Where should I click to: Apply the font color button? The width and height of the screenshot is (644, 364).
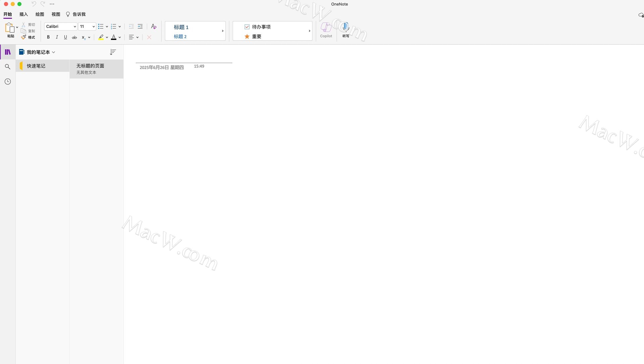pyautogui.click(x=114, y=37)
